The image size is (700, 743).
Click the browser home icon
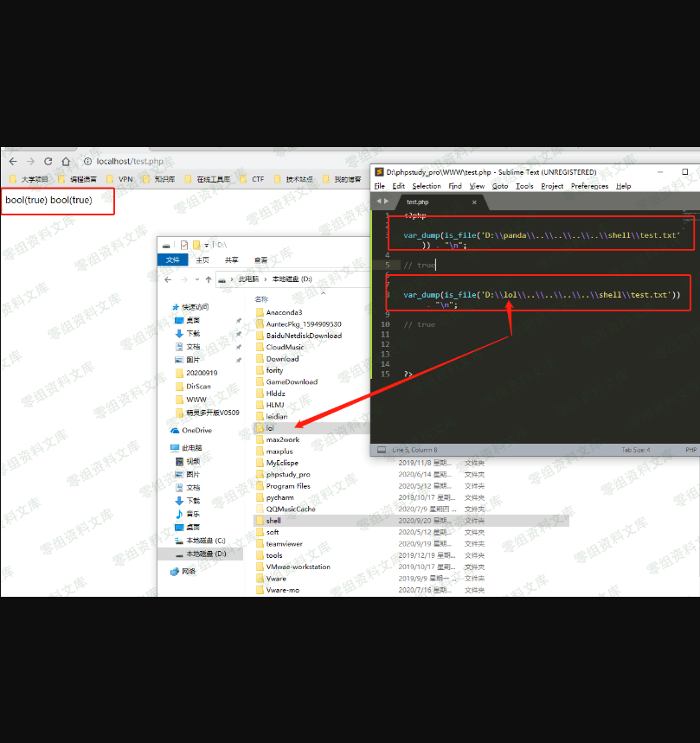tap(67, 162)
